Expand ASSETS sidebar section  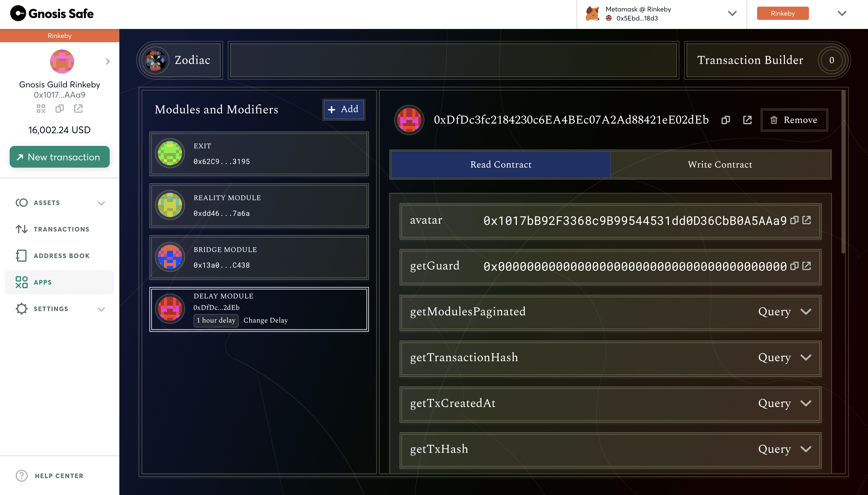coord(102,202)
